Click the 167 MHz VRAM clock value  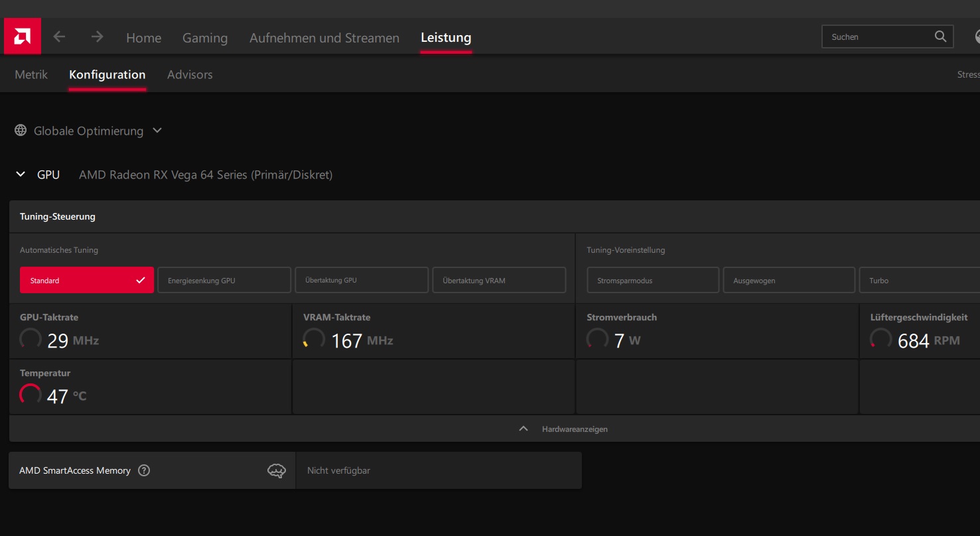pyautogui.click(x=362, y=340)
